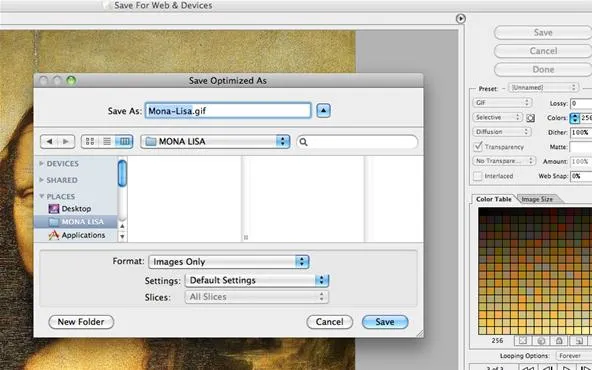Go forward with the right navigation arrow

click(x=66, y=142)
